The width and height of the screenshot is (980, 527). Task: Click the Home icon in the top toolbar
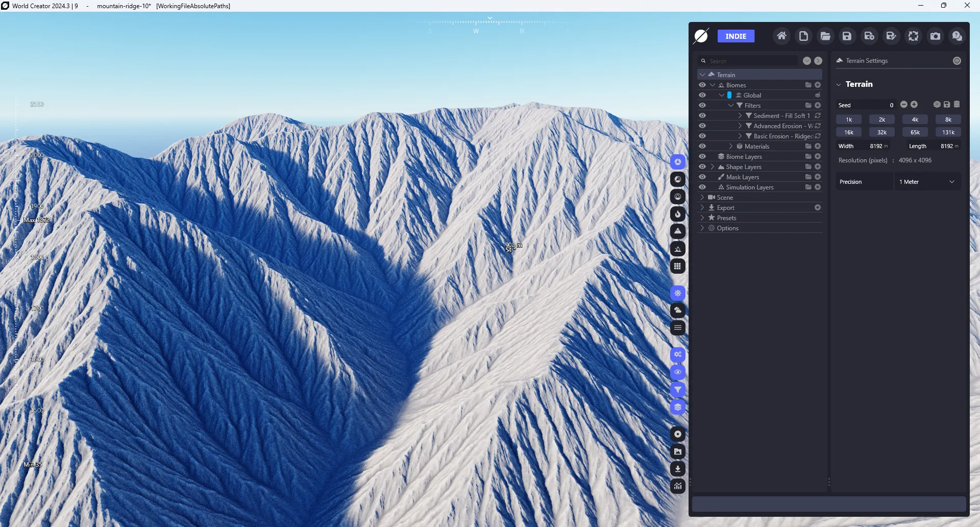(781, 36)
